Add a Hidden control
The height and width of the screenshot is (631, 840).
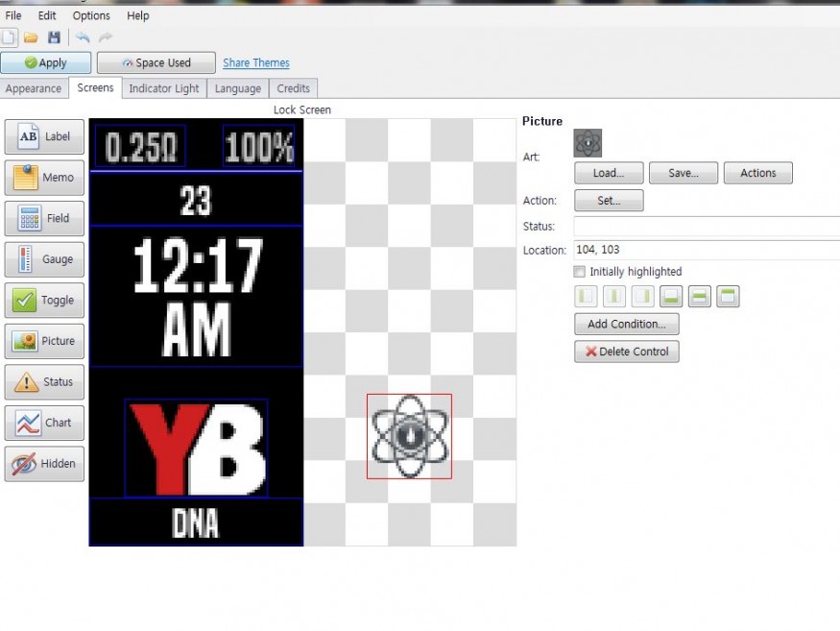tap(44, 464)
